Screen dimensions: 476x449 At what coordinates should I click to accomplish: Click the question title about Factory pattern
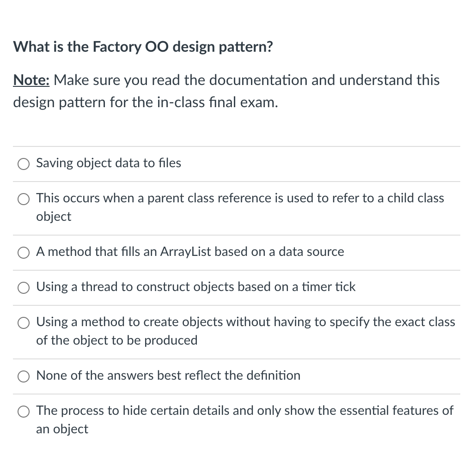pyautogui.click(x=142, y=47)
